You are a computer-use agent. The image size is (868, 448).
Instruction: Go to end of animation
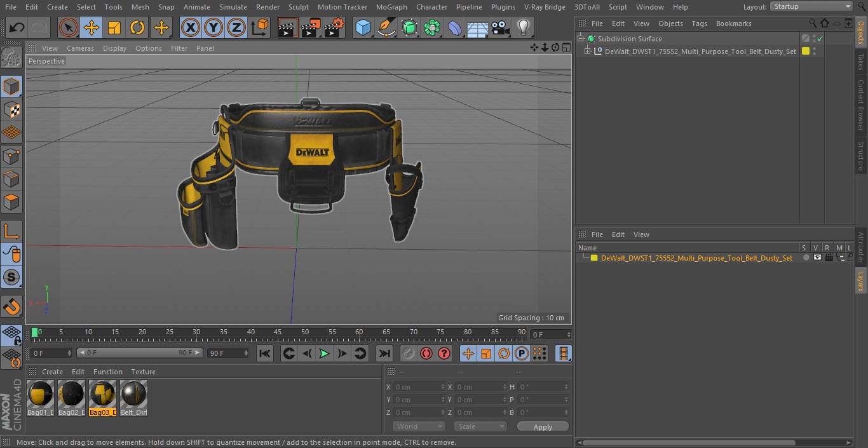384,353
